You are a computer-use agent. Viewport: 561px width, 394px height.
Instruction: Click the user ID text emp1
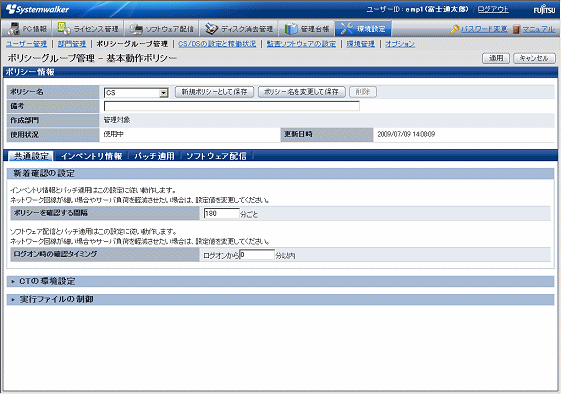point(414,9)
